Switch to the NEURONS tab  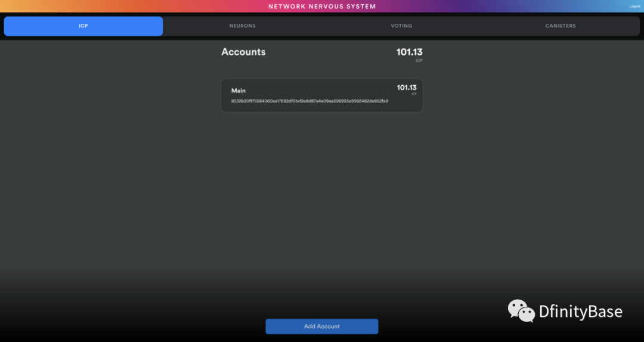click(243, 26)
